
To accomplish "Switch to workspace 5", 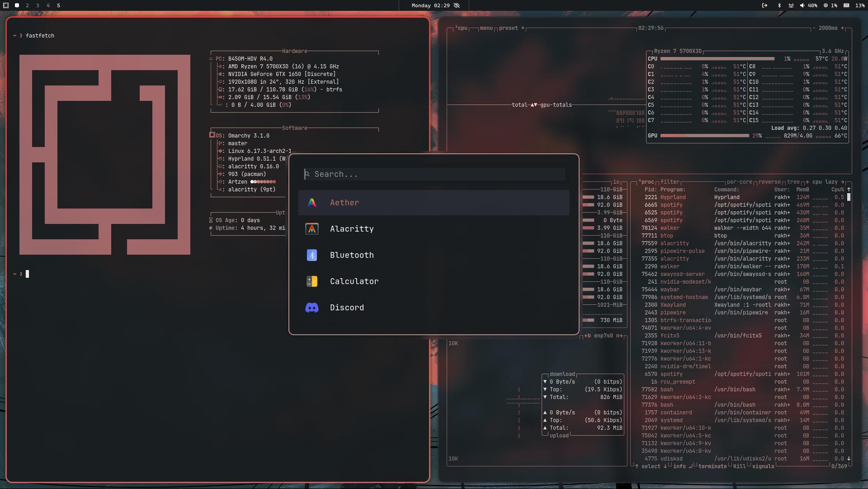I will tap(58, 5).
